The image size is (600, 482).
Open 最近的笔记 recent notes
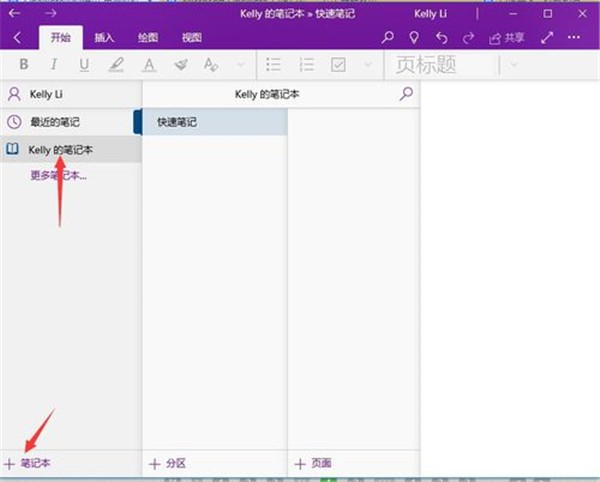[71, 122]
